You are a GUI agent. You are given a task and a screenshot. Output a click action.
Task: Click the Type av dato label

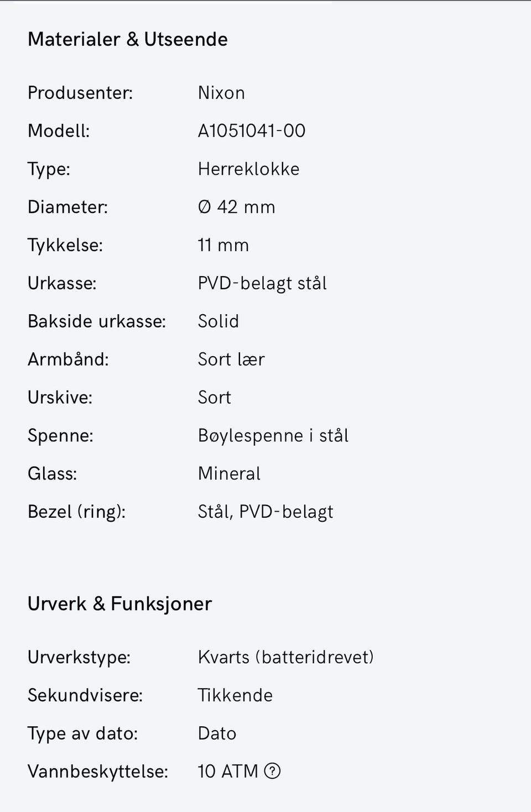pyautogui.click(x=82, y=733)
